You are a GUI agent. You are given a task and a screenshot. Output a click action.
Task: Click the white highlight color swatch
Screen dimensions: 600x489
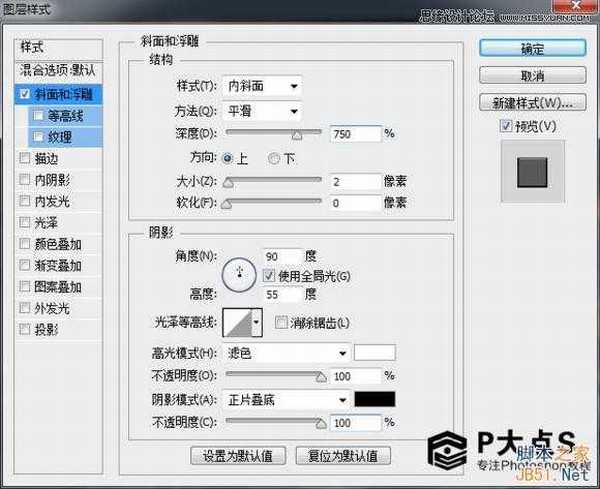tap(375, 353)
